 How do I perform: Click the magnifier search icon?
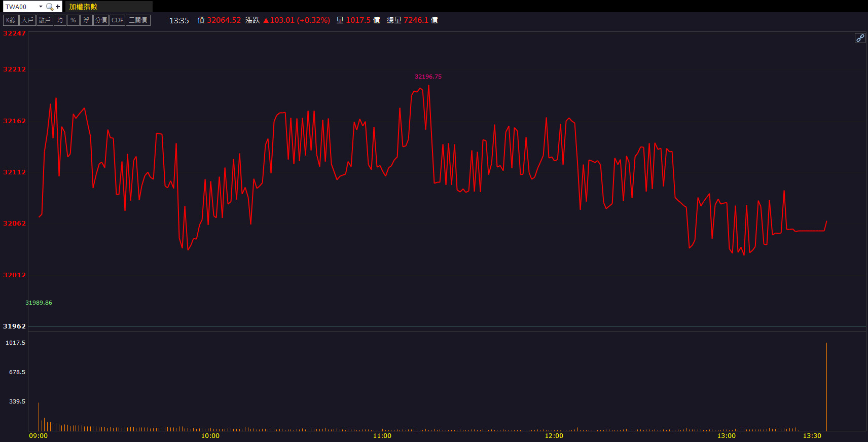(49, 7)
